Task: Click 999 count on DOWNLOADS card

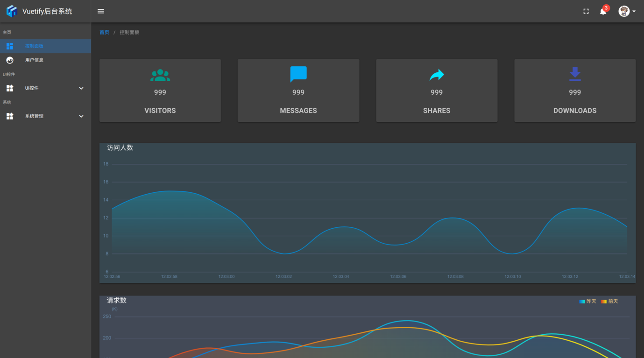Action: pos(575,92)
